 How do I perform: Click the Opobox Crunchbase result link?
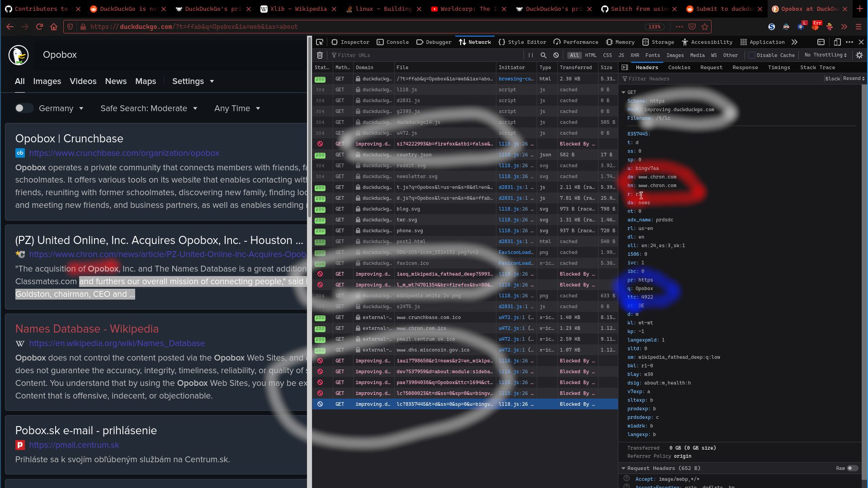(69, 138)
